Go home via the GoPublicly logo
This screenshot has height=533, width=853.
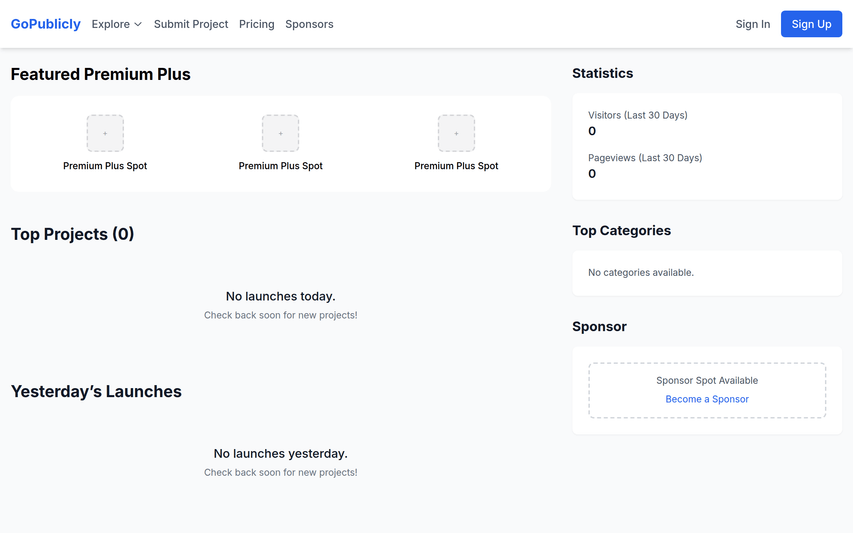[46, 24]
